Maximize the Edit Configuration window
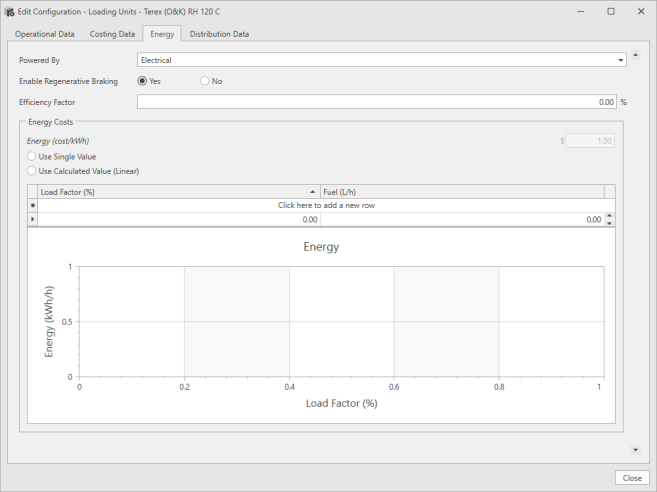Screen dimensions: 657x492 click(x=610, y=11)
